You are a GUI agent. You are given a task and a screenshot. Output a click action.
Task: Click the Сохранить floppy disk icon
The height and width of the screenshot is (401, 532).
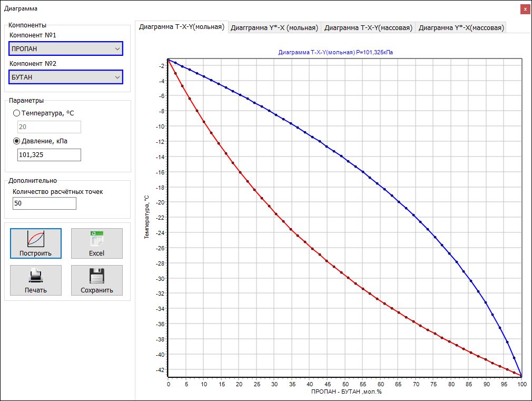click(96, 280)
